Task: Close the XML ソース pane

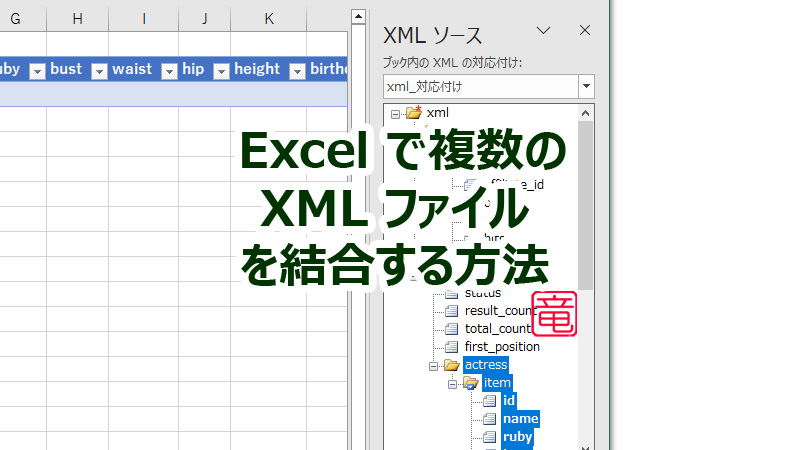Action: pos(585,30)
